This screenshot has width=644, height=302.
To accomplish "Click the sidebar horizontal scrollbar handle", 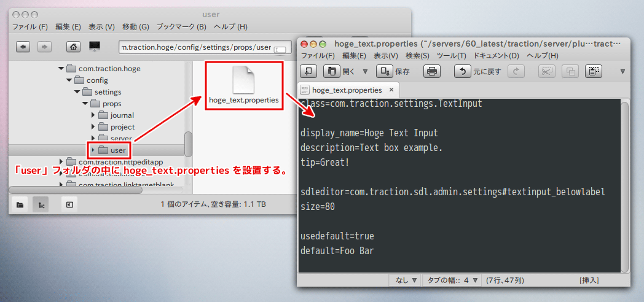I will (x=76, y=190).
